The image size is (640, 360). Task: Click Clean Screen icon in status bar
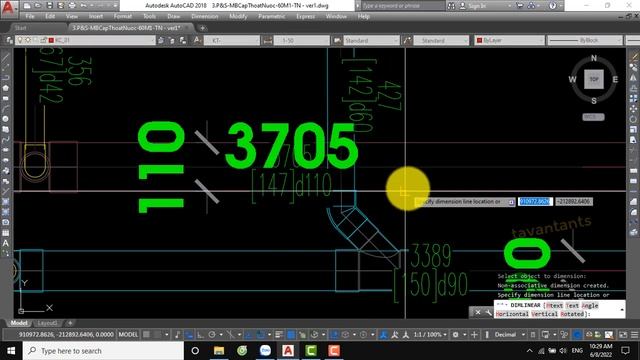click(623, 335)
